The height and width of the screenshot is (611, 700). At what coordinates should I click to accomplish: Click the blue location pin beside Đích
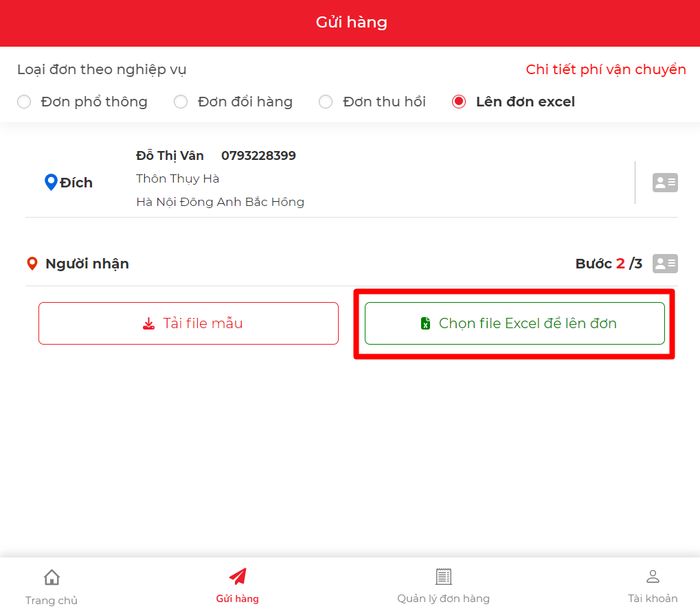[x=50, y=183]
